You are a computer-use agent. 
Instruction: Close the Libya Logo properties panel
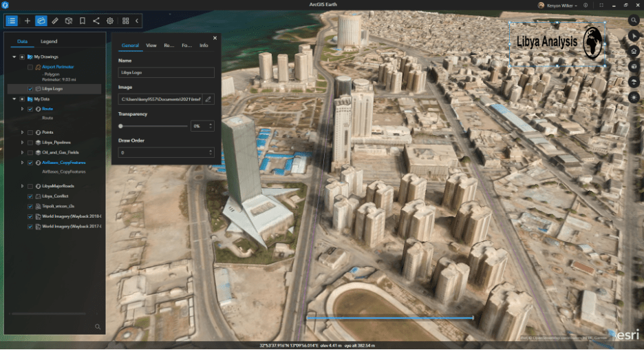click(x=215, y=39)
